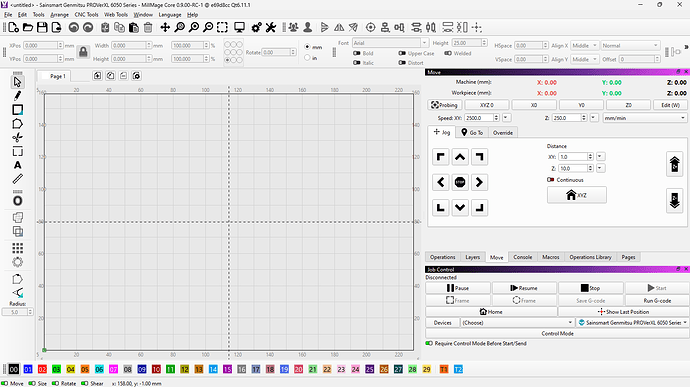Open the CNC Tools menu
The width and height of the screenshot is (690, 387).
point(86,15)
